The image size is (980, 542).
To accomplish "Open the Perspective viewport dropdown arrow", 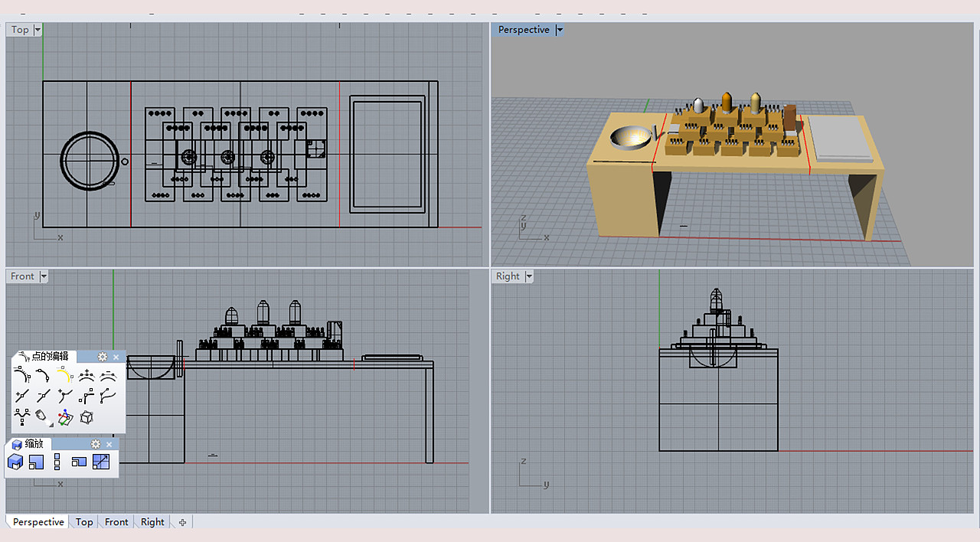I will pyautogui.click(x=560, y=30).
